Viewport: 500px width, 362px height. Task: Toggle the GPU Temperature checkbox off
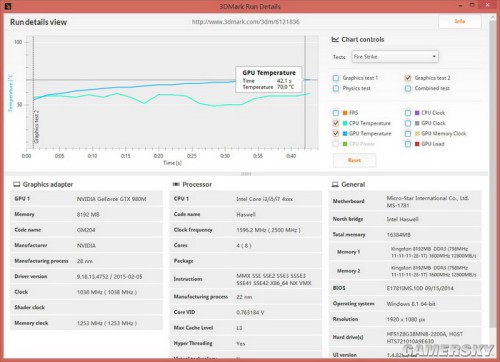coord(336,134)
